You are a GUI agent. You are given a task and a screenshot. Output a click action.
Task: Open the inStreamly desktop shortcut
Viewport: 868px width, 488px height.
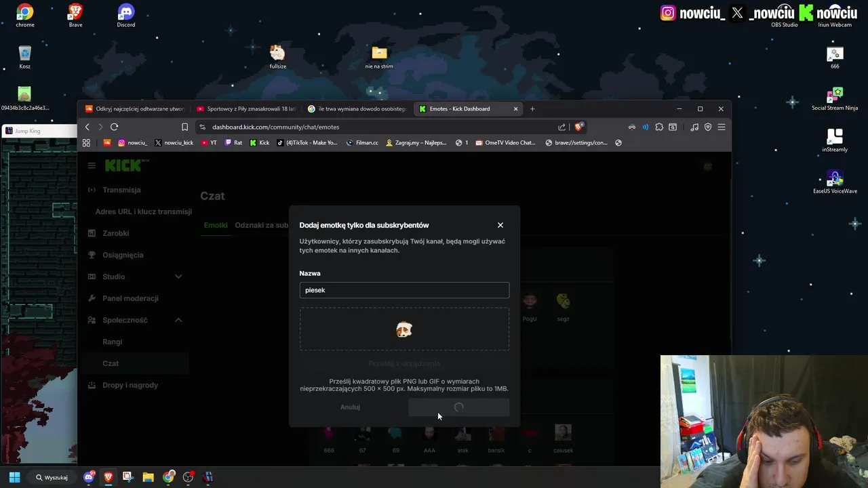click(835, 140)
